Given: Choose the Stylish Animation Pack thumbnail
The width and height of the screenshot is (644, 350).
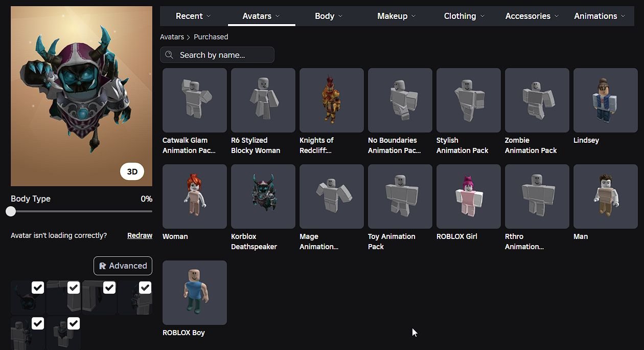Looking at the screenshot, I should click(469, 100).
